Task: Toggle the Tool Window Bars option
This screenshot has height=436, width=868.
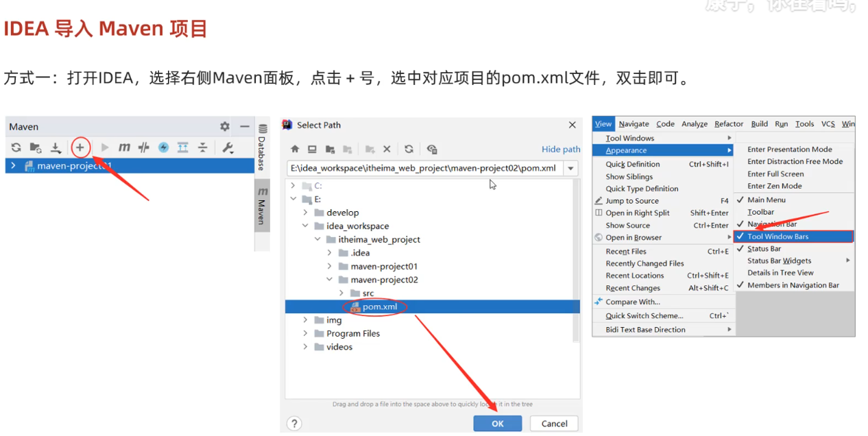Action: pos(777,237)
